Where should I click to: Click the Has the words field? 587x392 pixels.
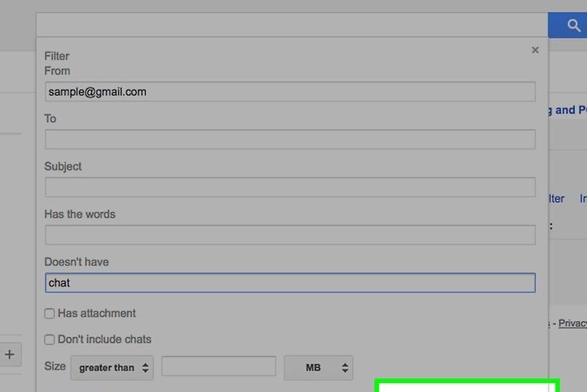pyautogui.click(x=290, y=235)
